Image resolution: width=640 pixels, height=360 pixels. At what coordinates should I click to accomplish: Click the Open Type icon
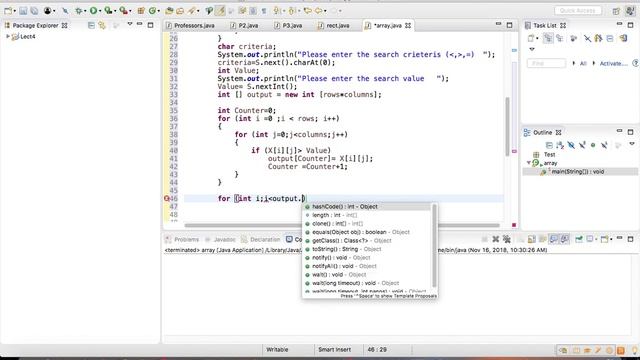click(x=169, y=11)
